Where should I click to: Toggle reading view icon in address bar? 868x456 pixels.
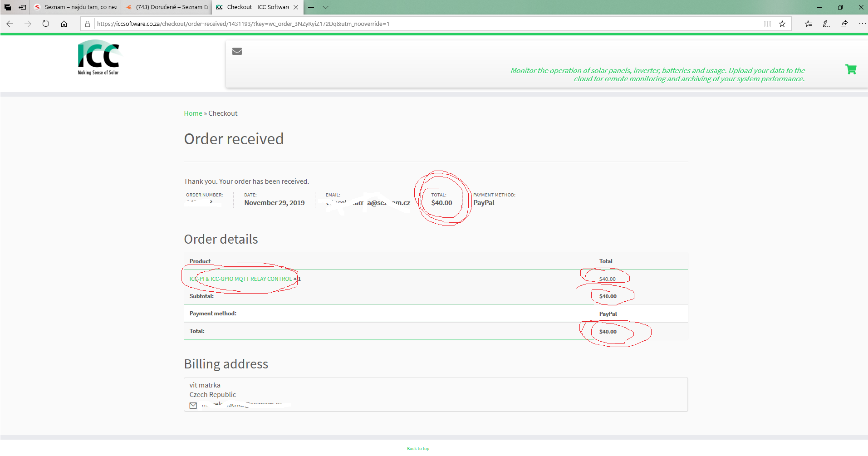click(767, 24)
